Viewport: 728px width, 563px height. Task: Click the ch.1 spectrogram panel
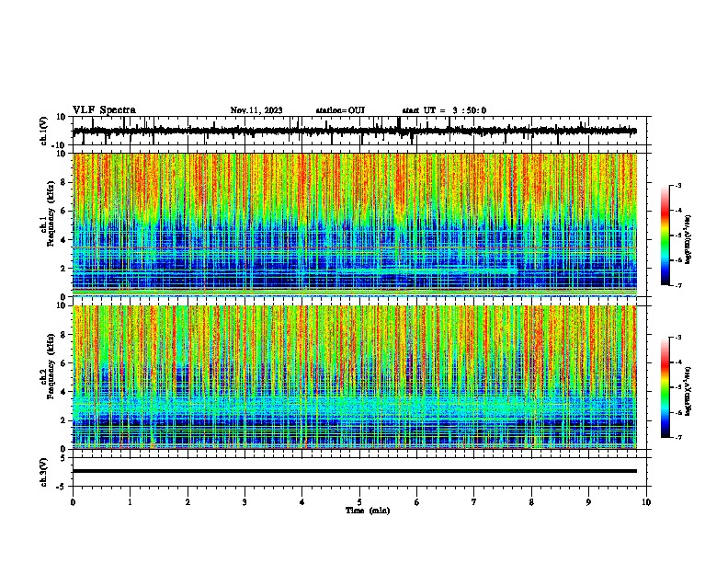pyautogui.click(x=355, y=224)
